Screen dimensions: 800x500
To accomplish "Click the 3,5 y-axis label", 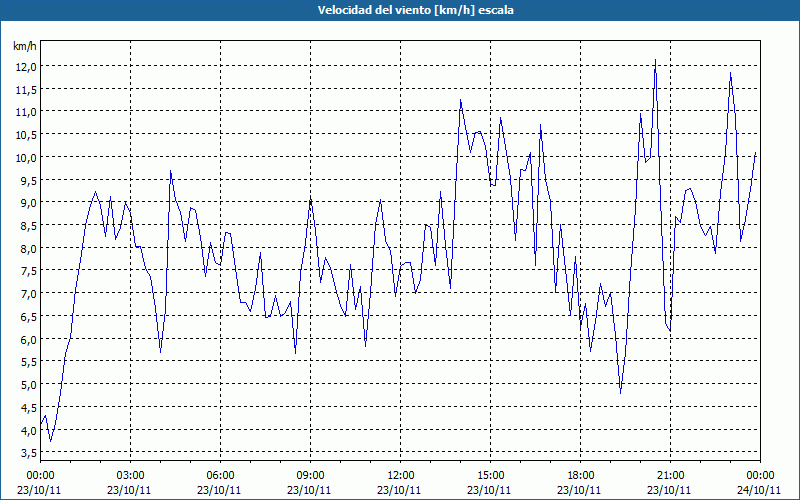I will (x=28, y=453).
